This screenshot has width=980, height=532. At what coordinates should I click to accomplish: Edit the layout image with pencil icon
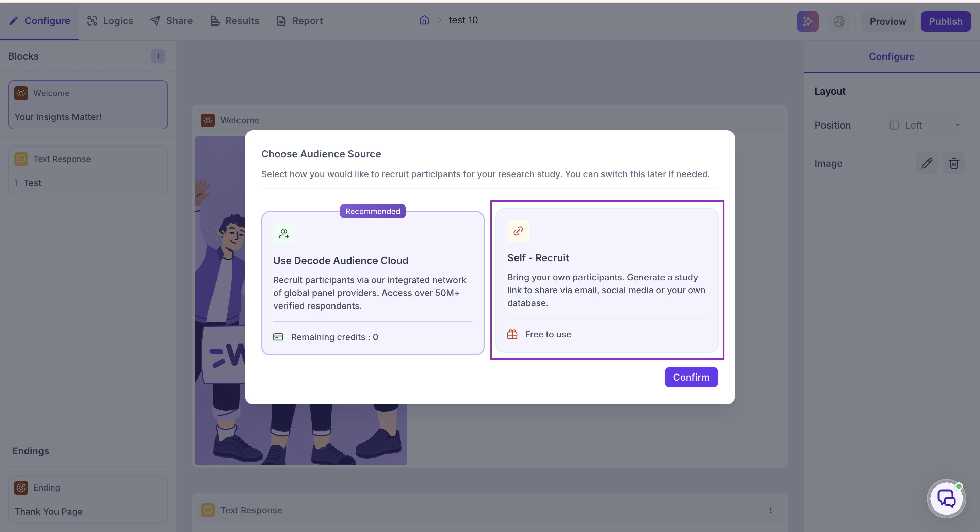tap(927, 164)
